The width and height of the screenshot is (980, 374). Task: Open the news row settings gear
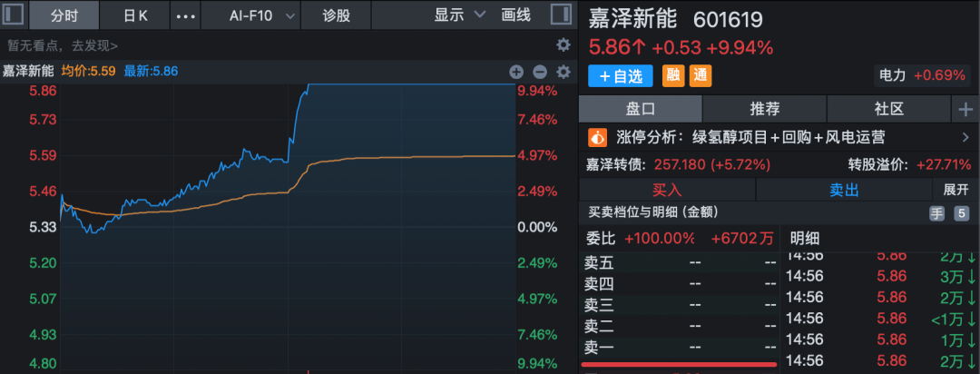click(x=563, y=44)
